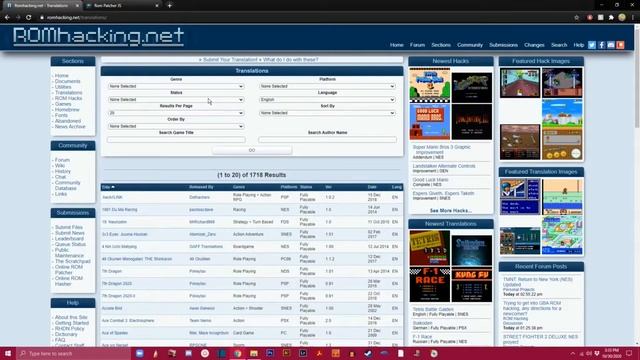This screenshot has height=360, width=640.
Task: Open Chrome from the taskbar
Action: (238, 353)
